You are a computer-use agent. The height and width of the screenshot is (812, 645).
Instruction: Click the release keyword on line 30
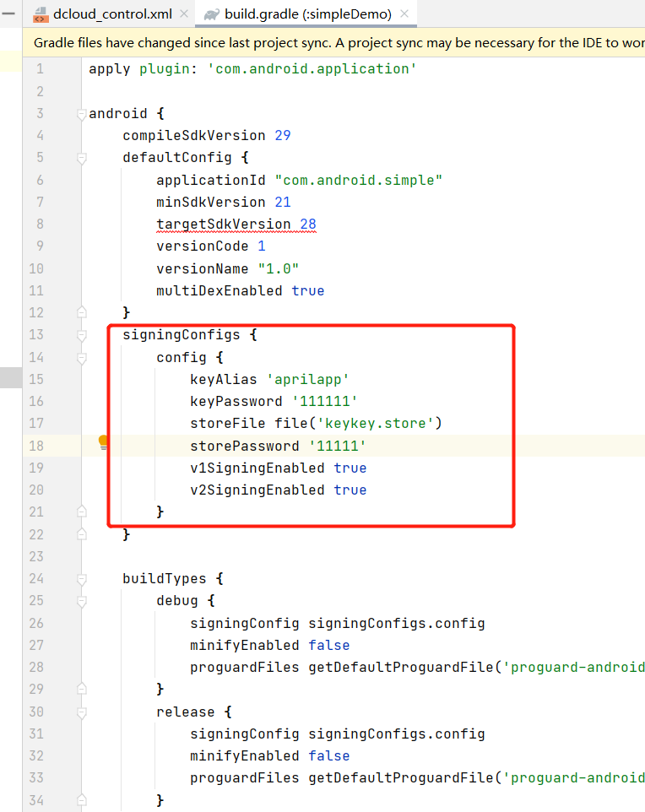pos(186,712)
